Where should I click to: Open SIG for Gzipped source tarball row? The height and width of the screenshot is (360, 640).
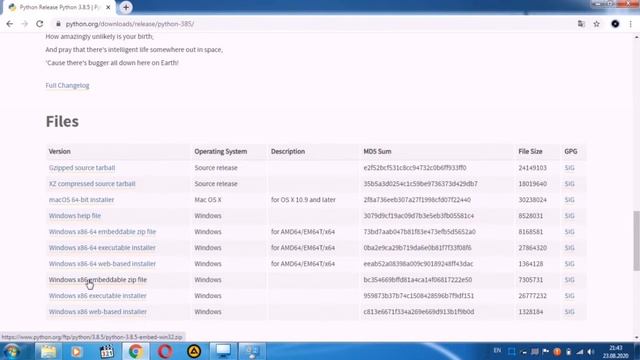click(569, 168)
